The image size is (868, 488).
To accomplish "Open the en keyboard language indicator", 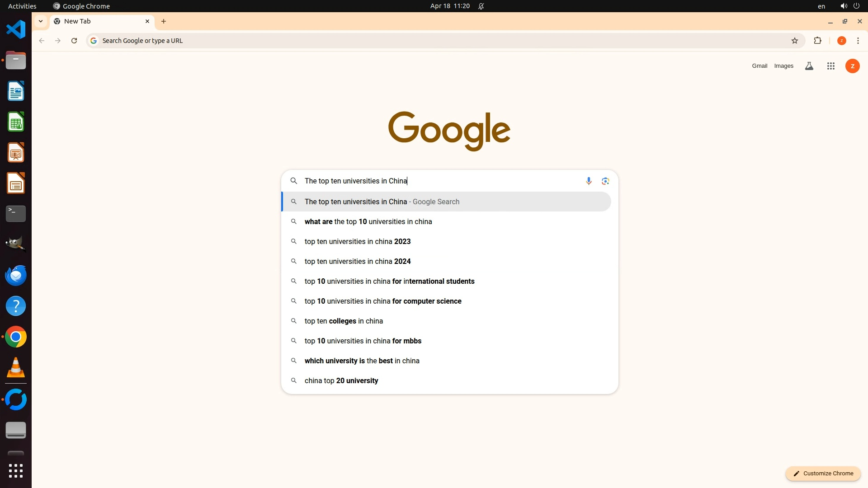I will (x=821, y=6).
